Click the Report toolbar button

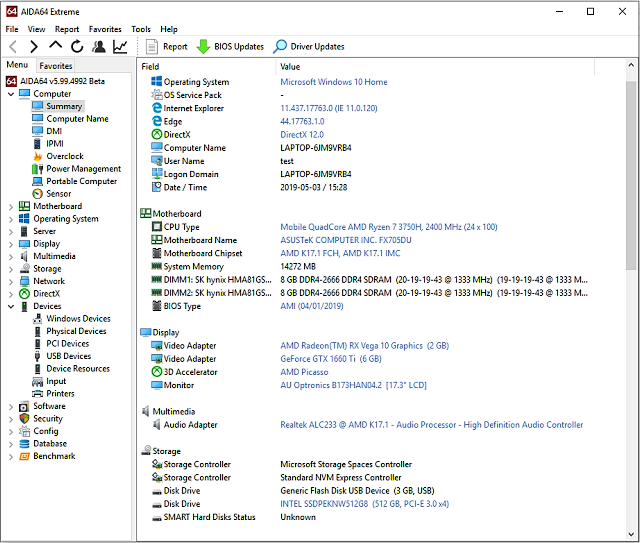coord(167,47)
